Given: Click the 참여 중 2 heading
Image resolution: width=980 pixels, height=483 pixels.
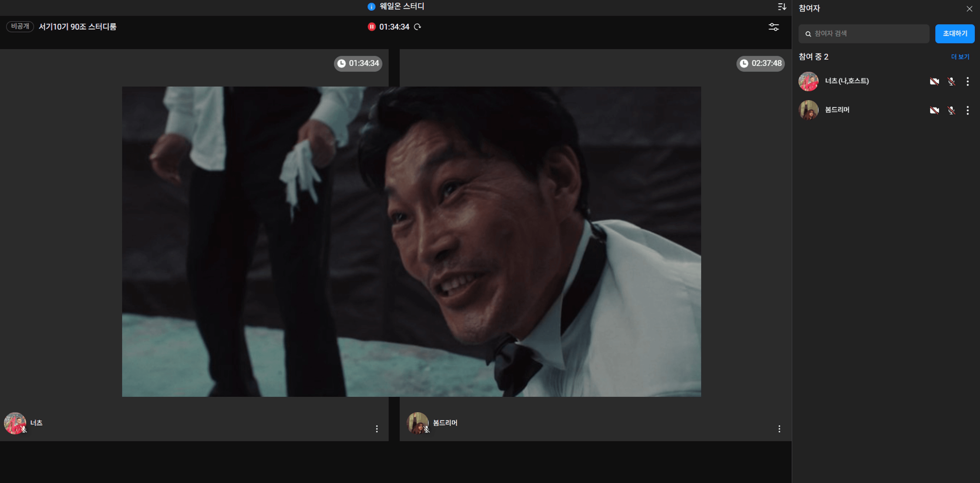Looking at the screenshot, I should click(813, 57).
